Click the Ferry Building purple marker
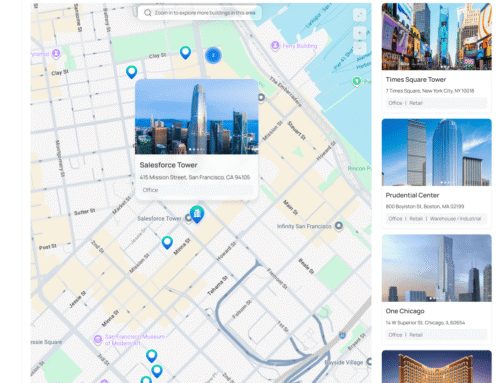Screen dimensions: 500x383 point(275,45)
